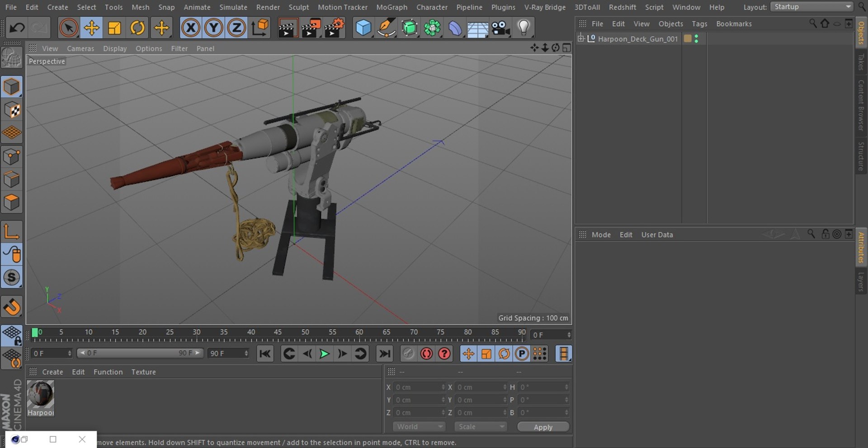Viewport: 868px width, 448px height.
Task: Click layer color swatch of Harpoon_Deck_Gun_001
Action: (688, 39)
